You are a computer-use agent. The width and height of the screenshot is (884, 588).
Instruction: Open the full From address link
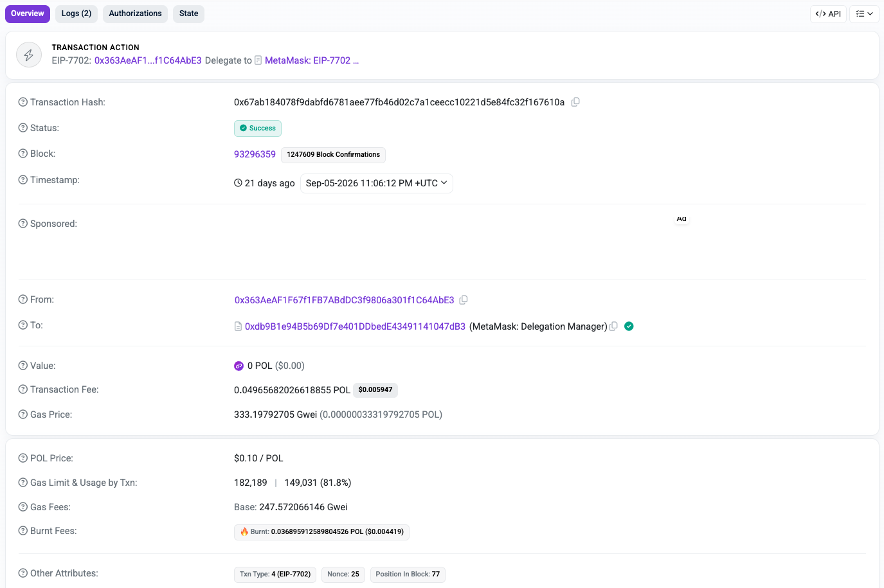[344, 300]
